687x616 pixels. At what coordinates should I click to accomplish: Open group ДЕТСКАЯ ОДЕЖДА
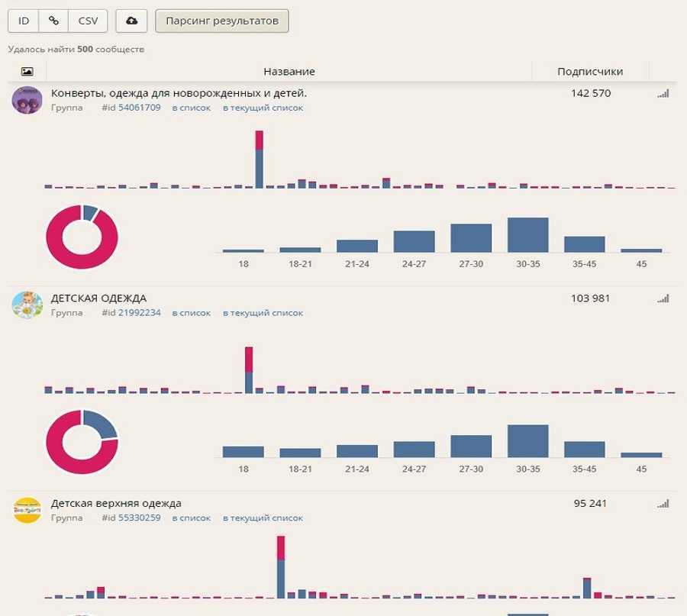tap(98, 298)
